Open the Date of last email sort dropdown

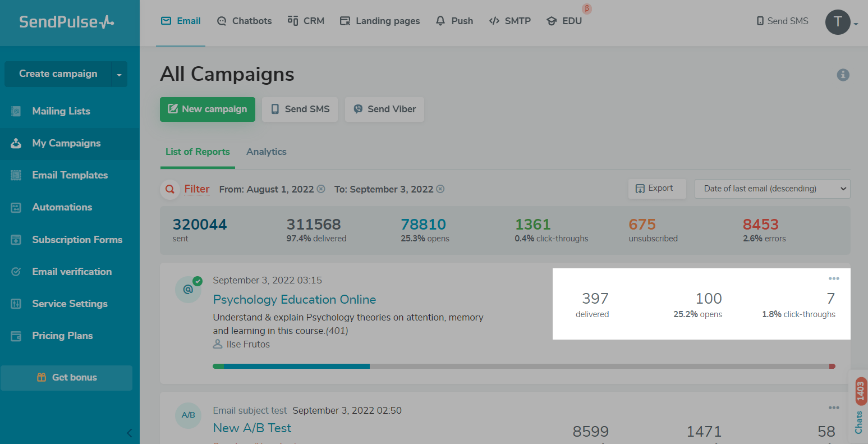click(772, 189)
